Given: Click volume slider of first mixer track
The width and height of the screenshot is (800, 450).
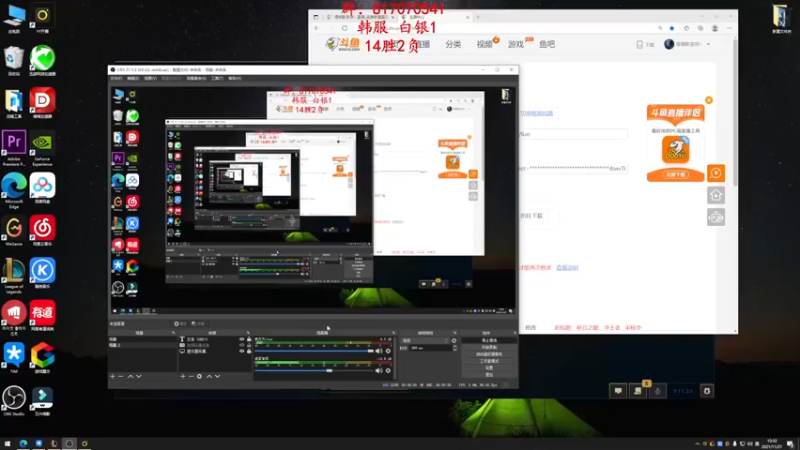Looking at the screenshot, I should 314,351.
